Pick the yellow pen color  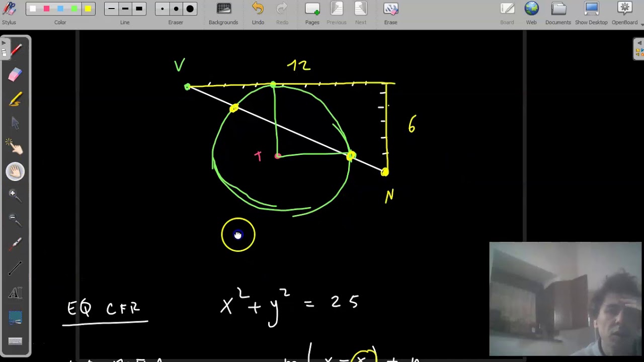(x=88, y=9)
